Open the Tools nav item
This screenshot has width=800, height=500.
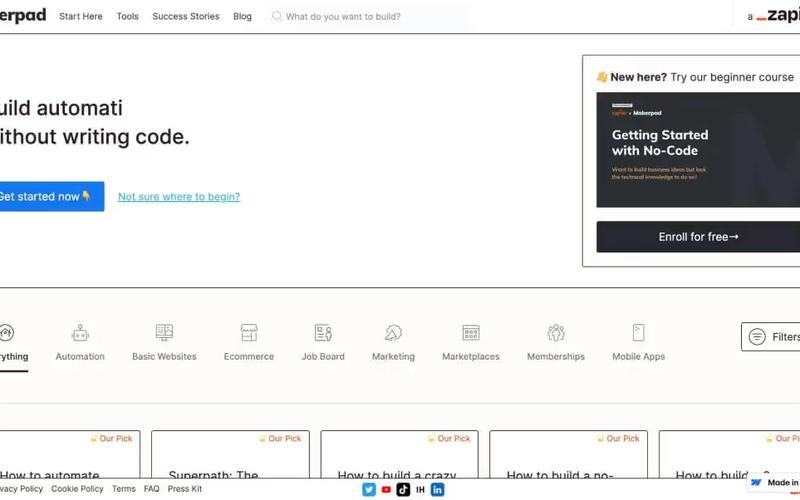pos(128,16)
